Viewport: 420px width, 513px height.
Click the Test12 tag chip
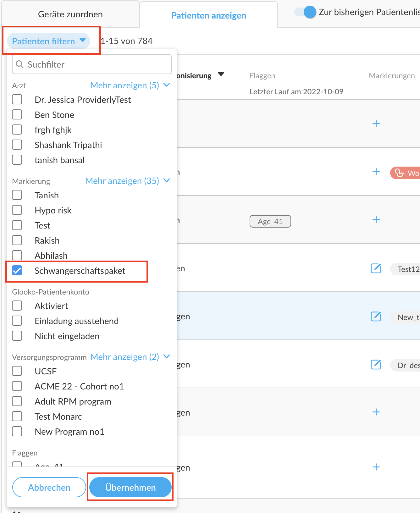pyautogui.click(x=405, y=269)
